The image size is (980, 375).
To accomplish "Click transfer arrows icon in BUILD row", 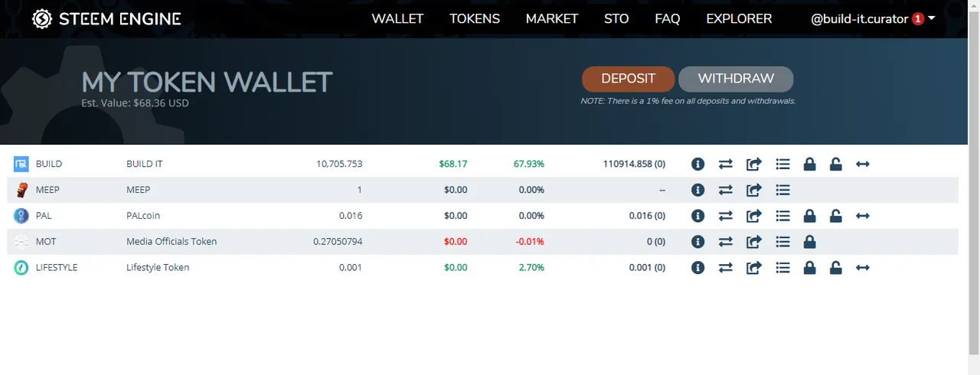I will [x=726, y=164].
